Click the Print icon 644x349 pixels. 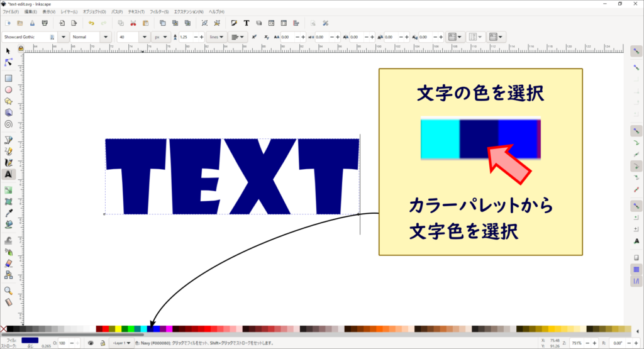(x=45, y=23)
